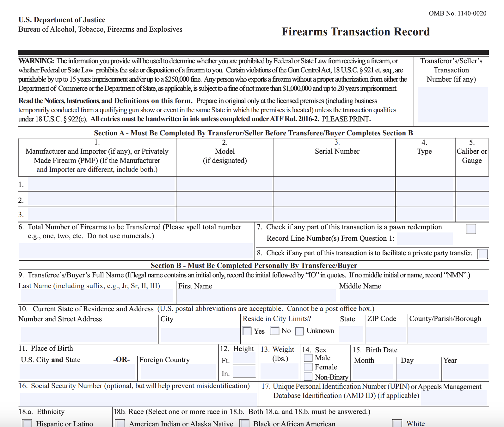Viewport: 504px width, 427px height.
Task: Click Type field in row 2
Action: tap(425, 199)
